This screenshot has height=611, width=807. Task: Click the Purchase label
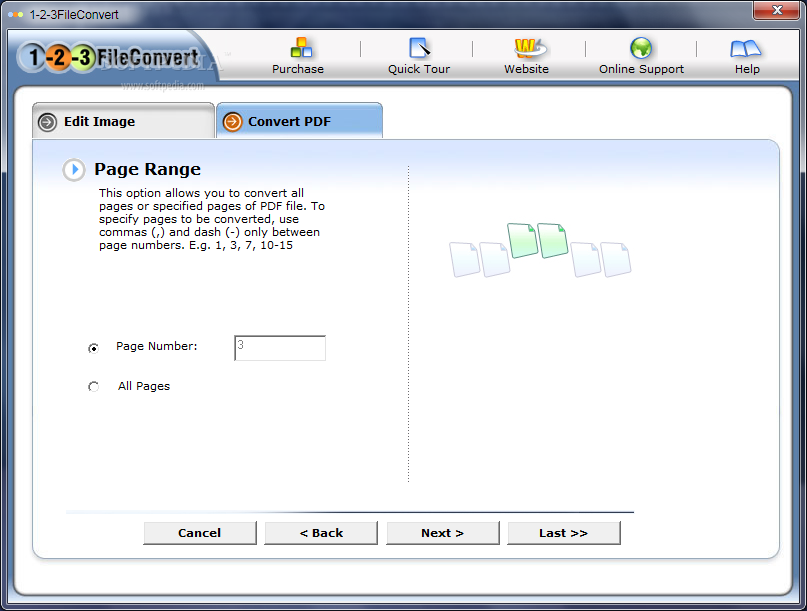[x=298, y=69]
